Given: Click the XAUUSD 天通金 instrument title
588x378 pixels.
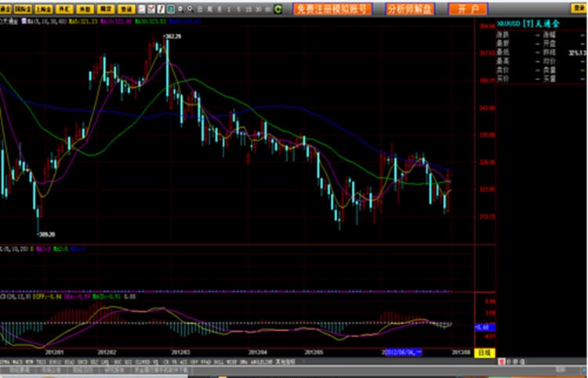Looking at the screenshot, I should click(x=528, y=24).
